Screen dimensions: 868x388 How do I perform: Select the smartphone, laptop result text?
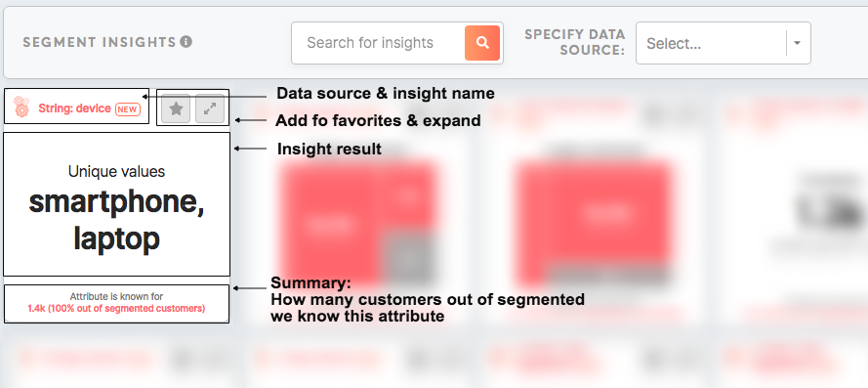click(116, 221)
